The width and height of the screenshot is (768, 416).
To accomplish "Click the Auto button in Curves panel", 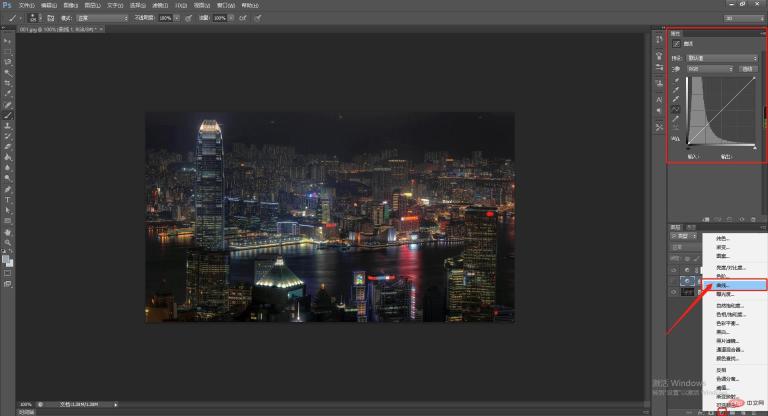I will click(x=747, y=69).
